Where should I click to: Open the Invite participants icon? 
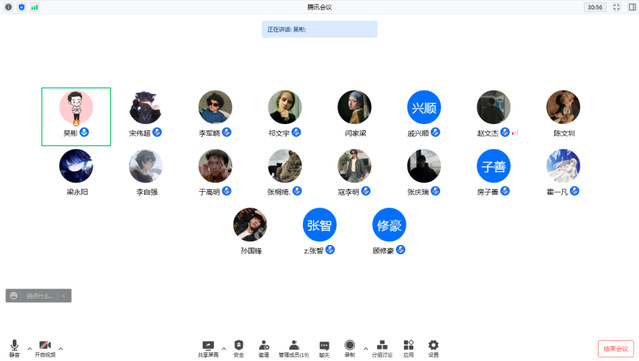point(264,349)
